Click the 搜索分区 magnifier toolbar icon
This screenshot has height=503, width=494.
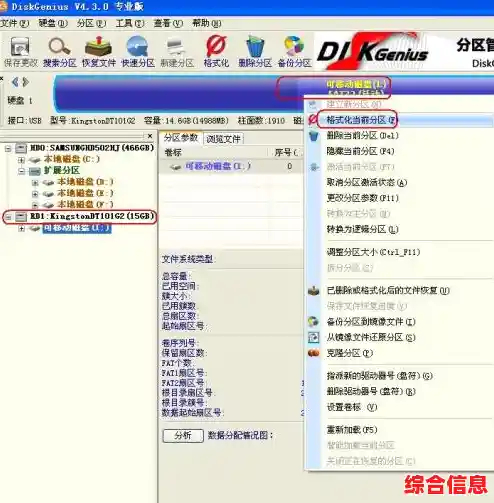tap(59, 52)
